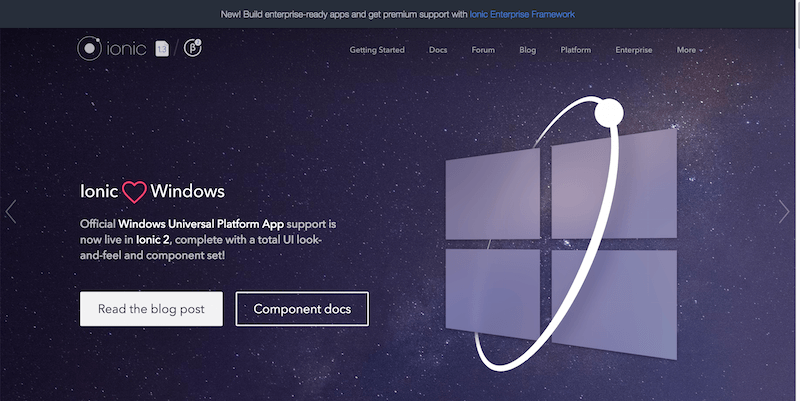This screenshot has height=401, width=800.
Task: Click the Component docs button
Action: pos(302,309)
